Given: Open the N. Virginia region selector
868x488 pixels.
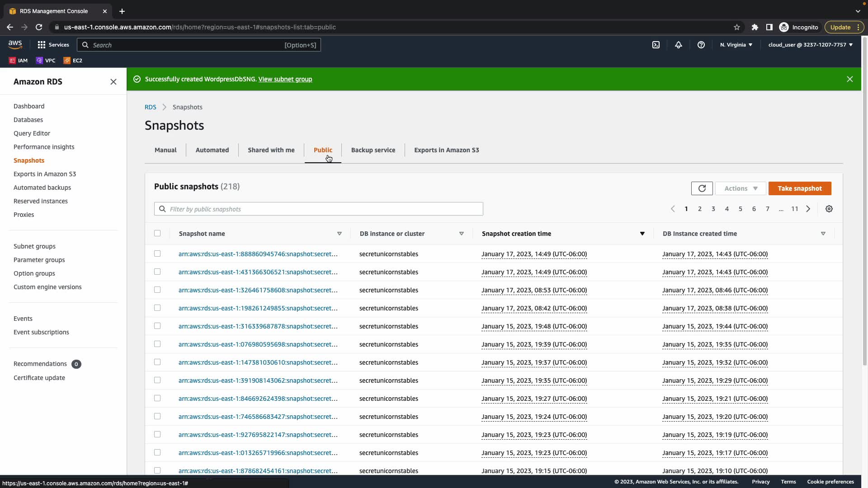Looking at the screenshot, I should (x=736, y=45).
